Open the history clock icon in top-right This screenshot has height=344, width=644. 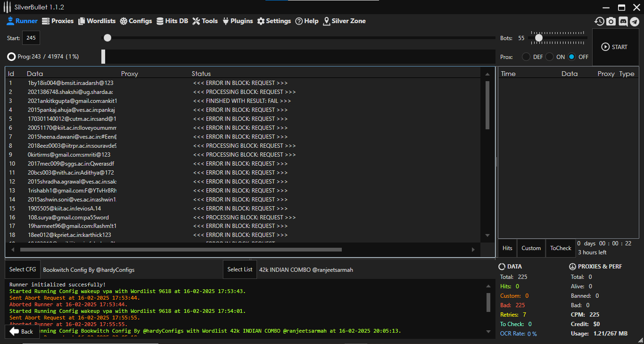tap(599, 21)
